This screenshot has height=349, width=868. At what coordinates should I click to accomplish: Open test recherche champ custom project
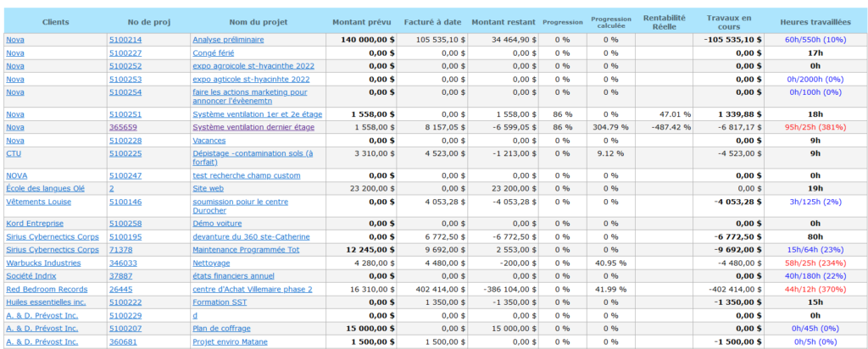coord(247,176)
